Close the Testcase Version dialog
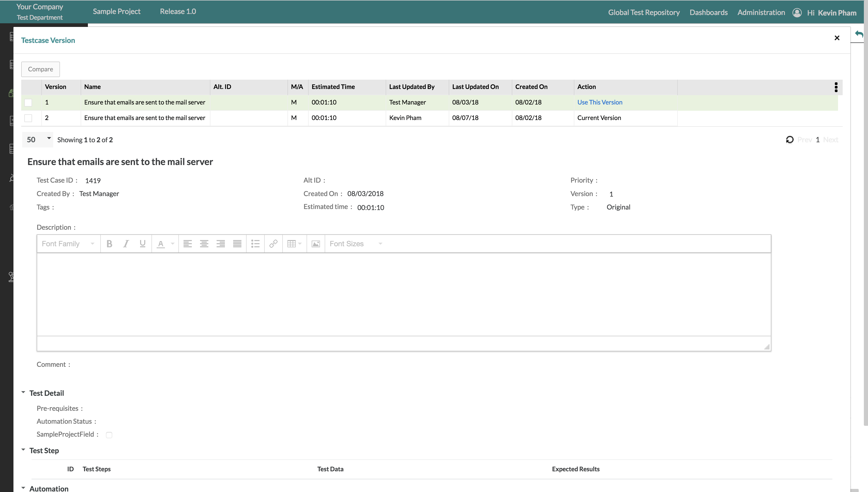This screenshot has height=492, width=868. pos(837,38)
